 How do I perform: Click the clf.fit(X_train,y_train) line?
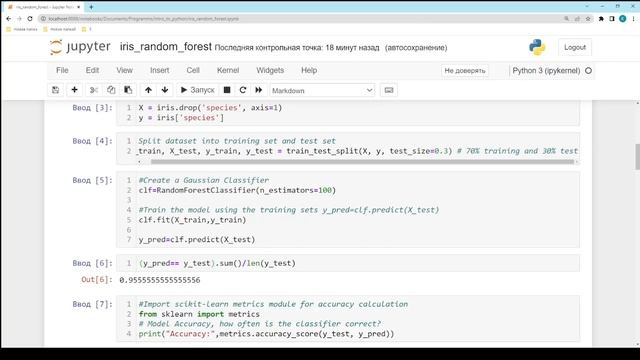192,220
